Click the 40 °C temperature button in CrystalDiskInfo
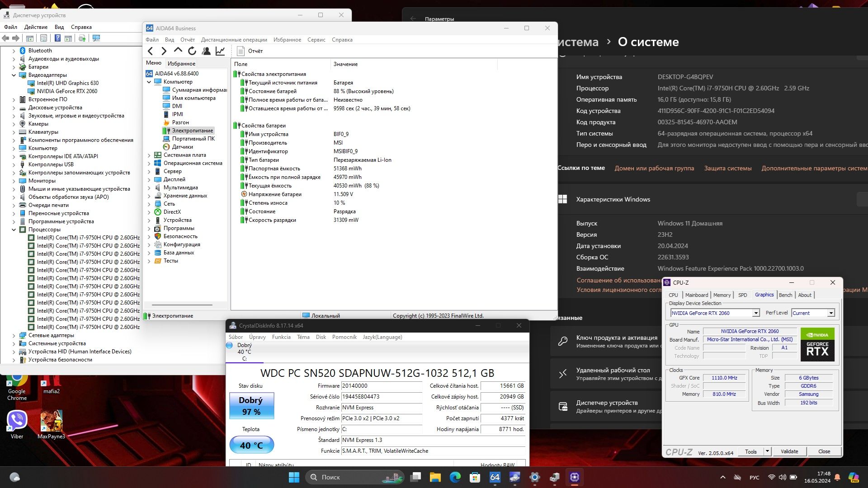The width and height of the screenshot is (868, 488). pyautogui.click(x=251, y=445)
